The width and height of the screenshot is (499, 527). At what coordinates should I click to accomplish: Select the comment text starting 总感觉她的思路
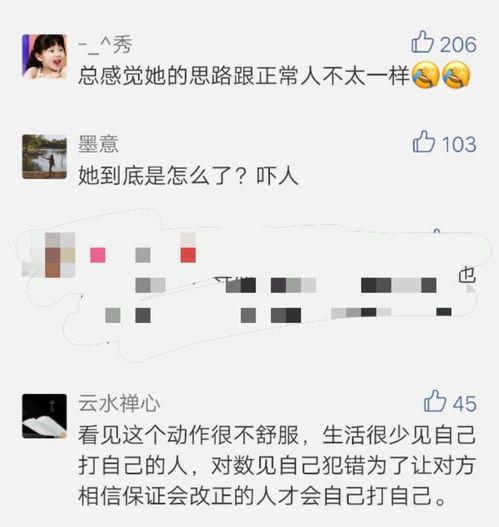point(274,75)
